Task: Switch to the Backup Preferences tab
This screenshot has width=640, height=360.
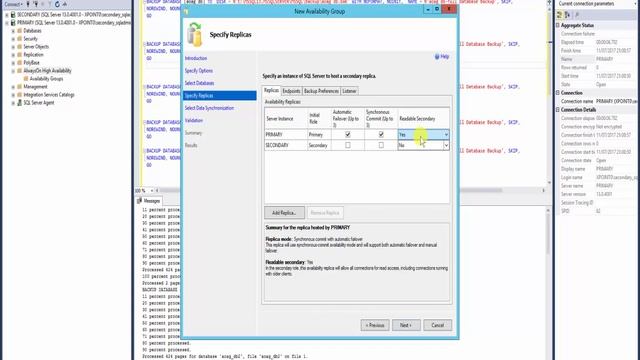Action: pos(321,91)
